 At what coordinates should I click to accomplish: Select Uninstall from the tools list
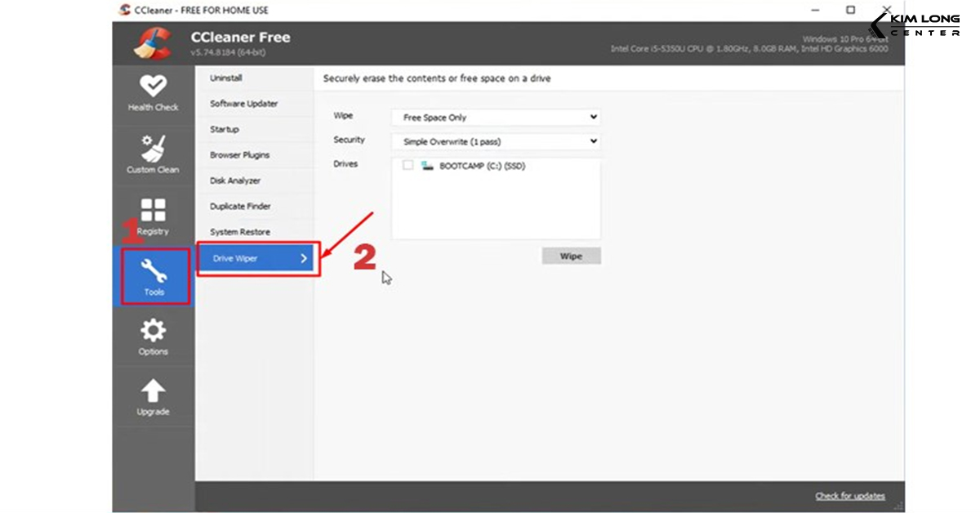[x=226, y=78]
